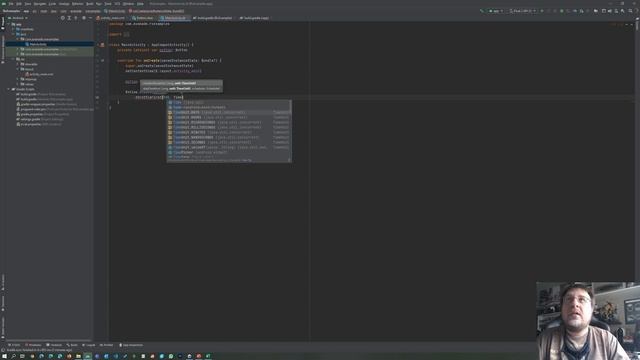Open the Android project view dropdown

tap(19, 18)
